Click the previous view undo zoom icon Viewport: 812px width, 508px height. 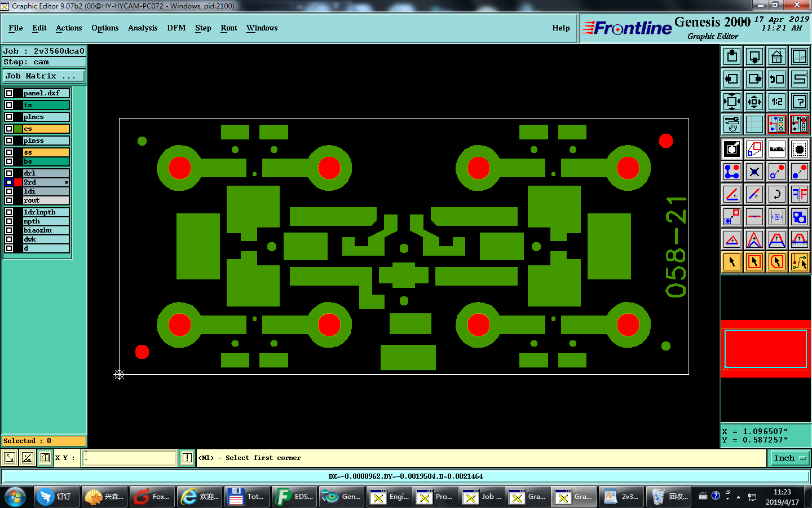click(x=777, y=79)
